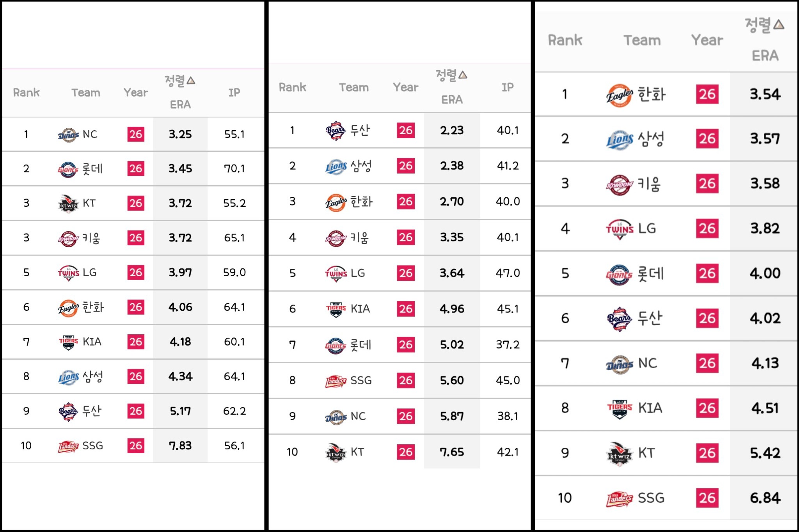Click the KT Wiz logo in middle table
This screenshot has height=532, width=799.
(x=336, y=452)
